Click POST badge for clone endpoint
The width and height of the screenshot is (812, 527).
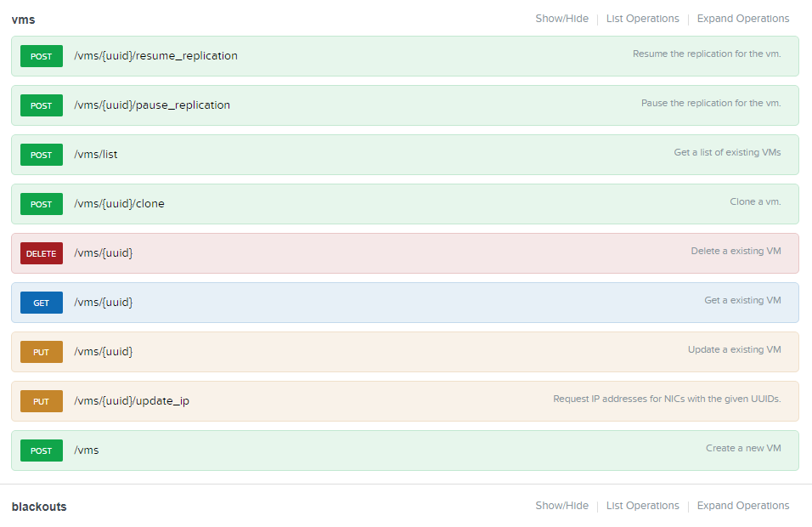42,204
